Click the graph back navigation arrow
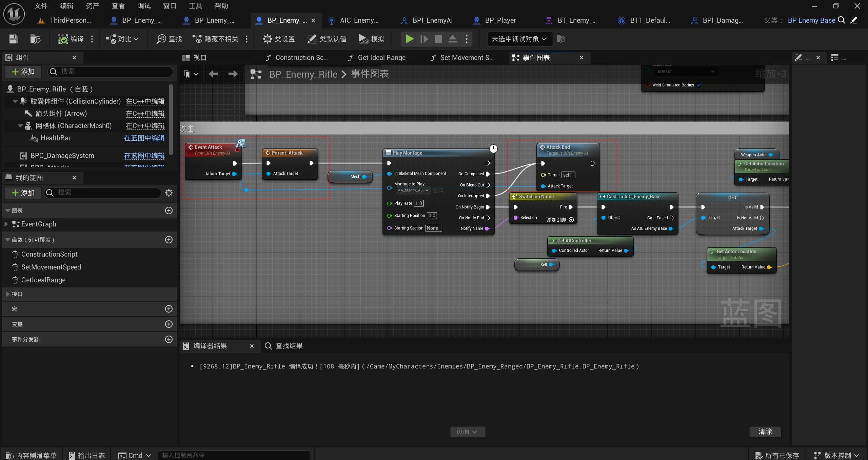This screenshot has height=460, width=868. click(x=213, y=74)
